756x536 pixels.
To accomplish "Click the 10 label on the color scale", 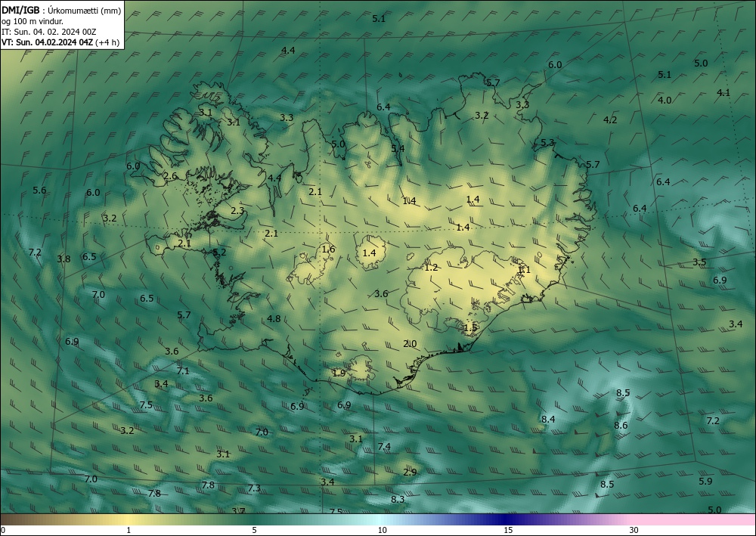I will tap(382, 530).
